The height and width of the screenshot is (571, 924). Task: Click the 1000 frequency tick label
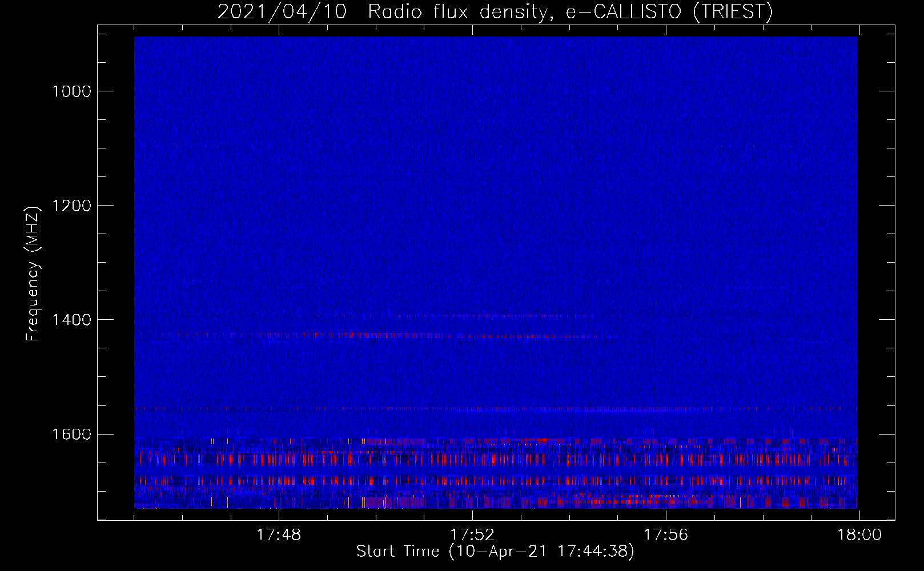pos(72,91)
